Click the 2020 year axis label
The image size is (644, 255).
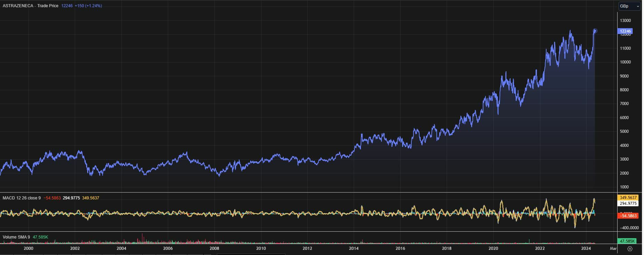click(x=493, y=248)
